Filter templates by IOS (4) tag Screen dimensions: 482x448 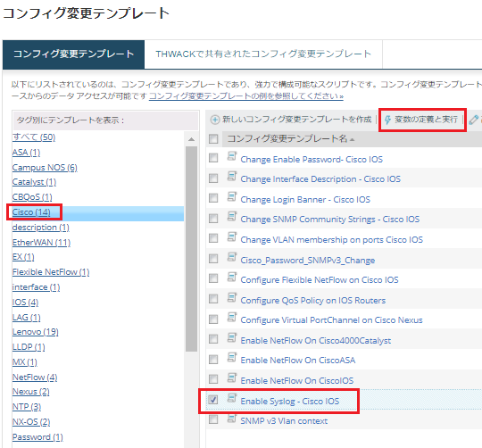click(25, 303)
